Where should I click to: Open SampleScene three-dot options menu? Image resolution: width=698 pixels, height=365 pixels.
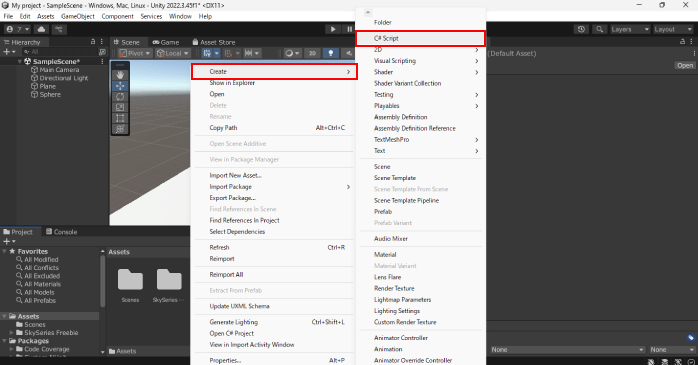point(102,61)
